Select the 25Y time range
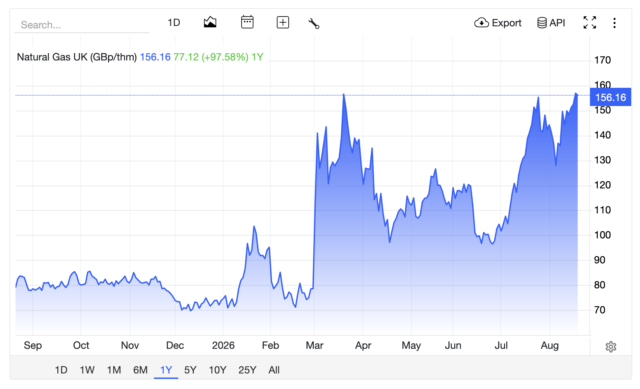 click(247, 370)
